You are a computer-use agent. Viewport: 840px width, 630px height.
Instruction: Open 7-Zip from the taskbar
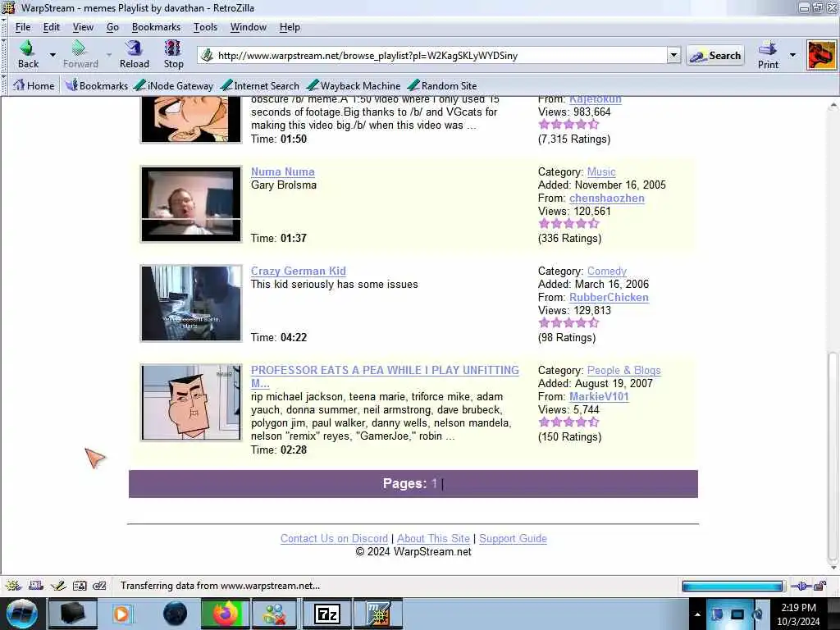326,614
